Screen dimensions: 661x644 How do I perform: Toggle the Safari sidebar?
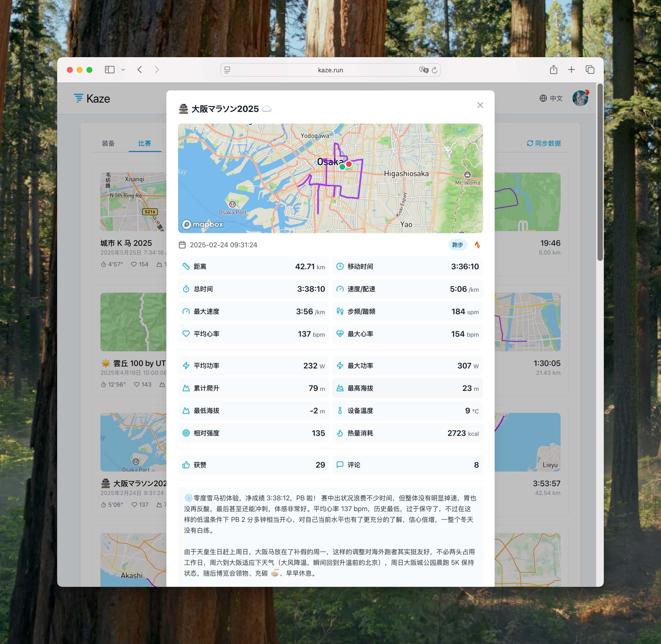tap(109, 70)
